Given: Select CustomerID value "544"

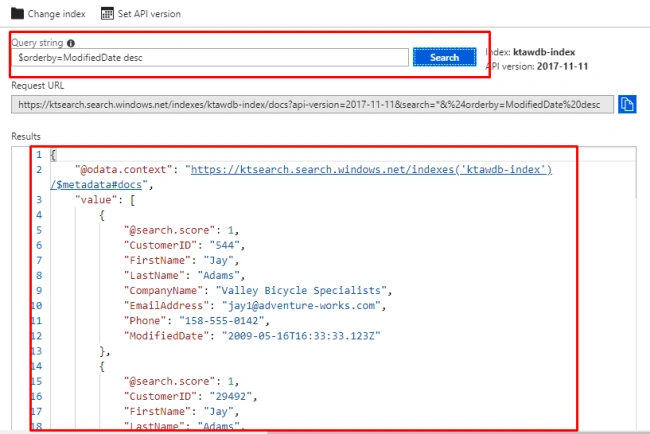Looking at the screenshot, I should click(224, 245).
